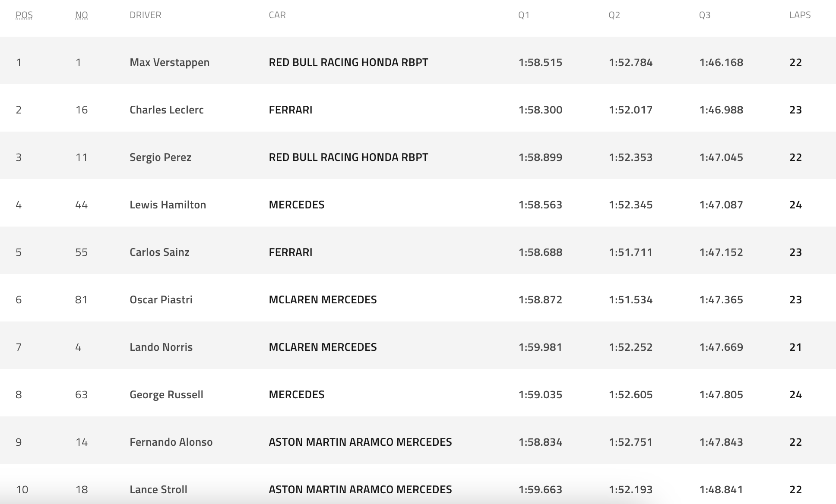
Task: Open Max Verstappen's driver name
Action: (x=169, y=62)
